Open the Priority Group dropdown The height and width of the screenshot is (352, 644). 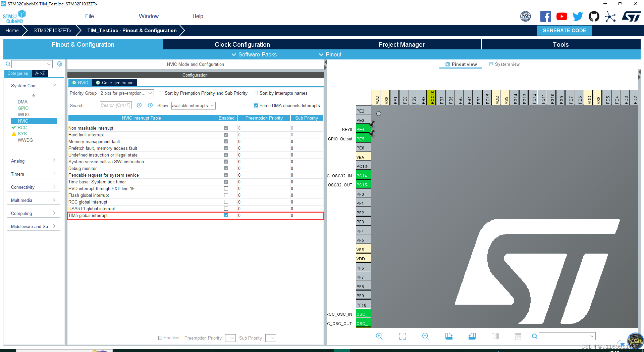[127, 93]
